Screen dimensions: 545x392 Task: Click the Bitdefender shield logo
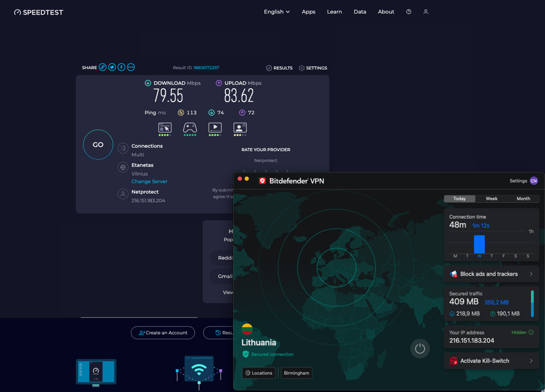(x=262, y=181)
